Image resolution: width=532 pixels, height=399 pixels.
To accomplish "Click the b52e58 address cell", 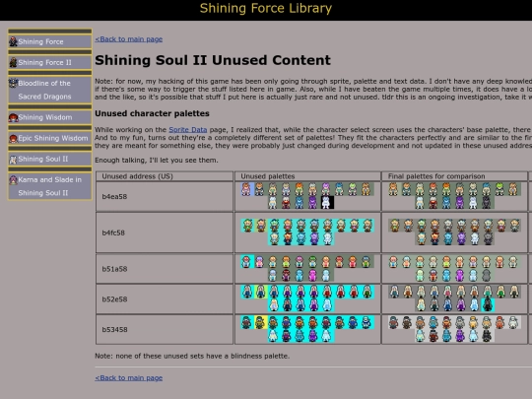I will pyautogui.click(x=165, y=299).
